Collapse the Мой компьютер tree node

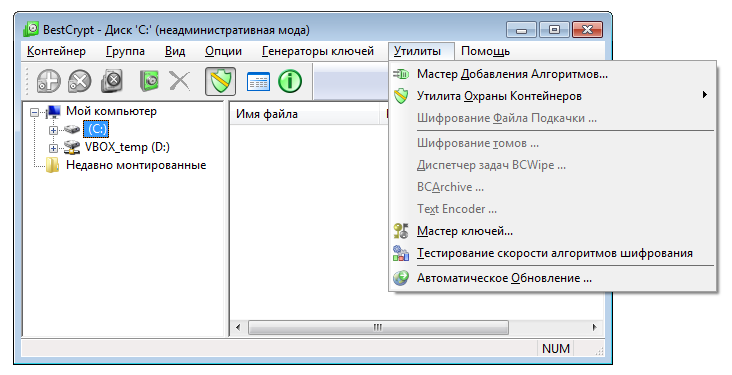tap(35, 112)
